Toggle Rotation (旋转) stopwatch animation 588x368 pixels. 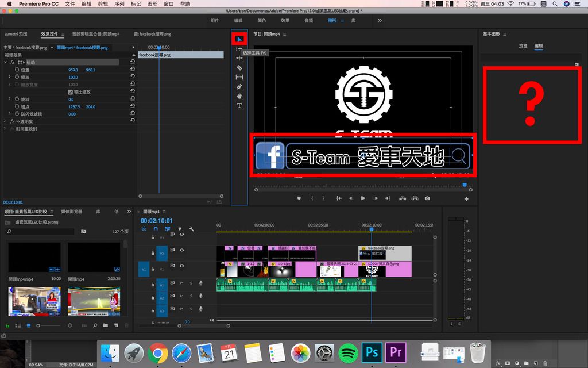pos(17,99)
